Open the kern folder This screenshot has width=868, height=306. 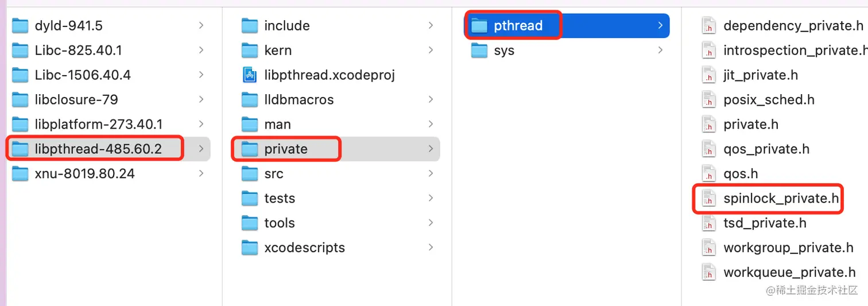tap(278, 51)
